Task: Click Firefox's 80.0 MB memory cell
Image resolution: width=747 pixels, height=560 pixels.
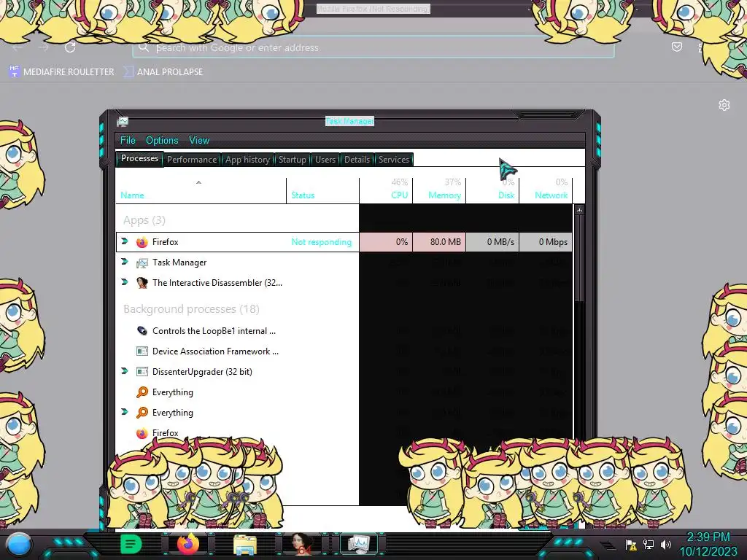Action: (439, 242)
